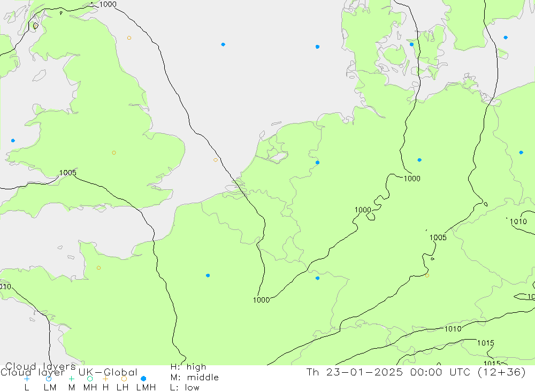Click the 'M: middle' legend text
Screen dimensions: 535x392
[195, 378]
